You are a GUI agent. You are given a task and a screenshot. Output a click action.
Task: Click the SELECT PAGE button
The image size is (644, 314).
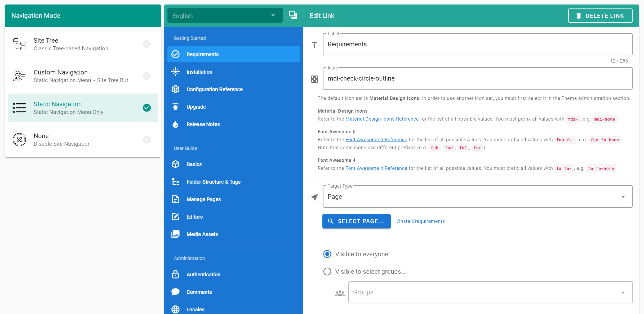coord(356,221)
